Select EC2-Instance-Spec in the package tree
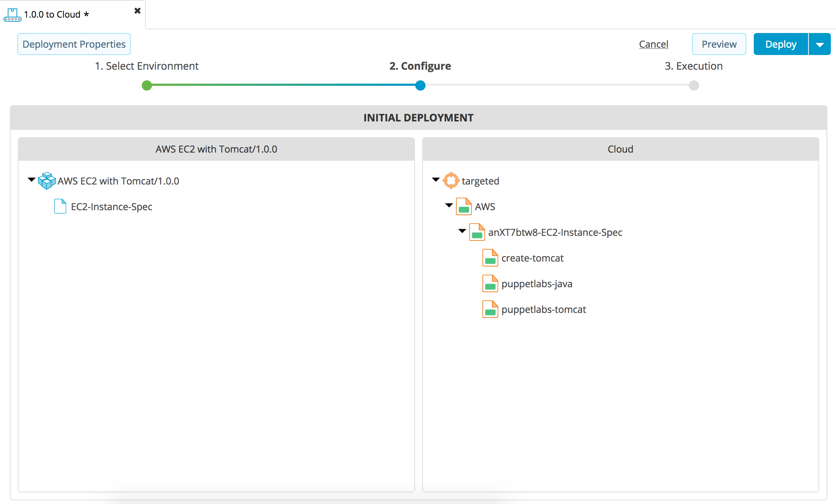 [111, 207]
